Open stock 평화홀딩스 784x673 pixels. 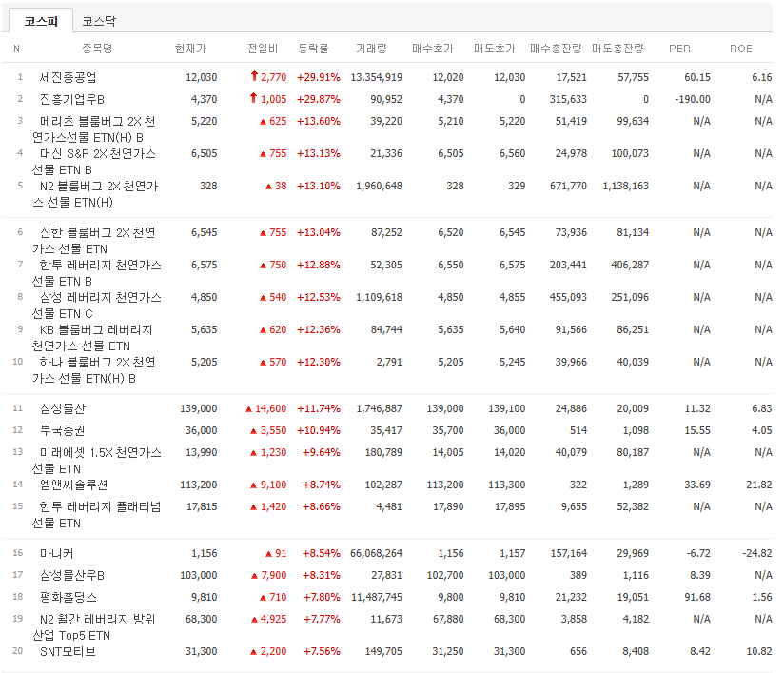[x=68, y=597]
